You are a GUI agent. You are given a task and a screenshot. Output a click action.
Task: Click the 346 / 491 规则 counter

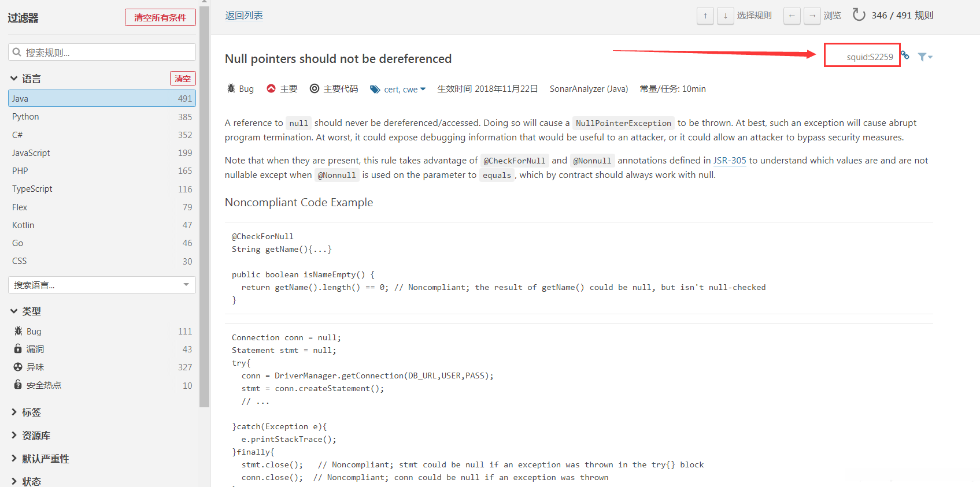click(x=903, y=16)
